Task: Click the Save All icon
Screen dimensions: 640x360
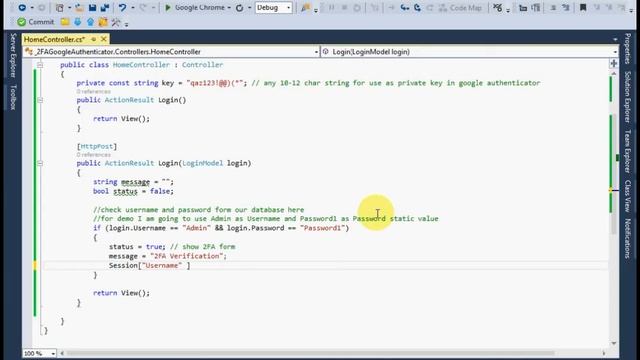Action: coord(104,8)
